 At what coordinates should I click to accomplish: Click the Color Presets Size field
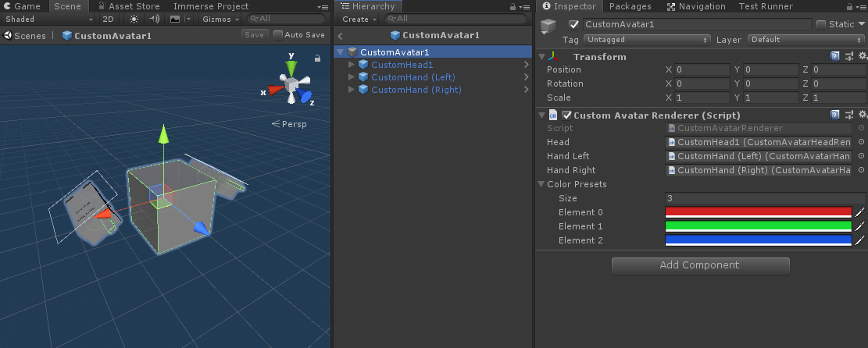point(765,198)
